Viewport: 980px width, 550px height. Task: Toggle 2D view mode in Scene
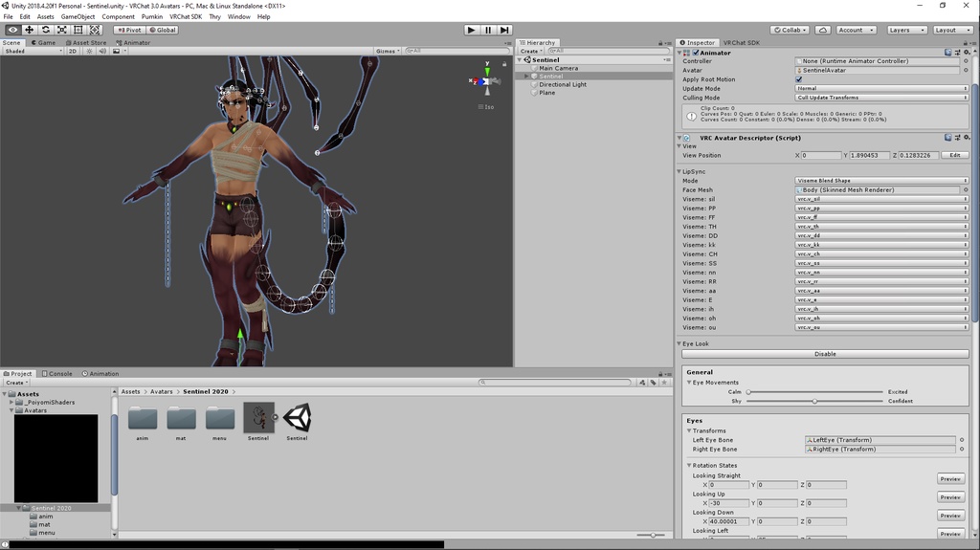pos(73,52)
